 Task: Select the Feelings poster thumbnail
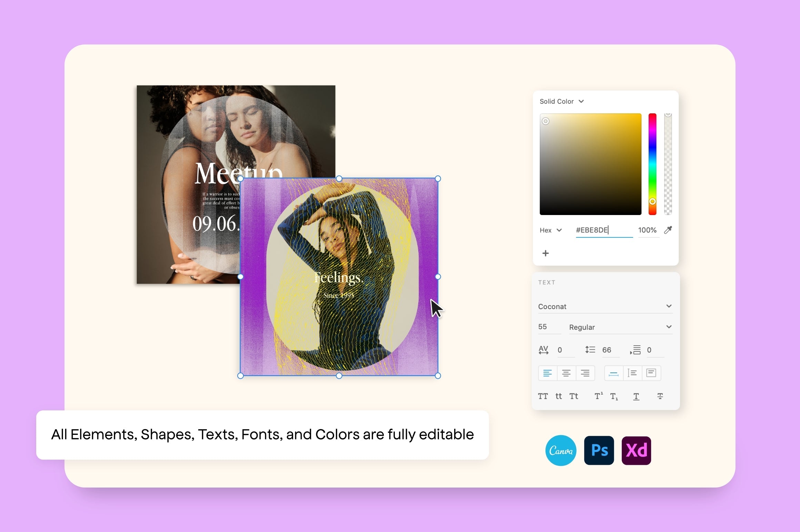(x=340, y=276)
